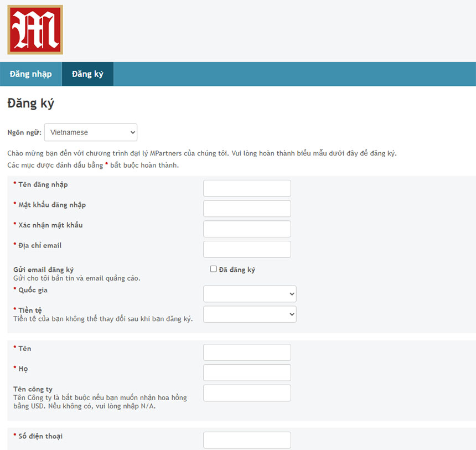476x450 pixels.
Task: Focus the Tên đăng nhập input field
Action: tap(247, 188)
